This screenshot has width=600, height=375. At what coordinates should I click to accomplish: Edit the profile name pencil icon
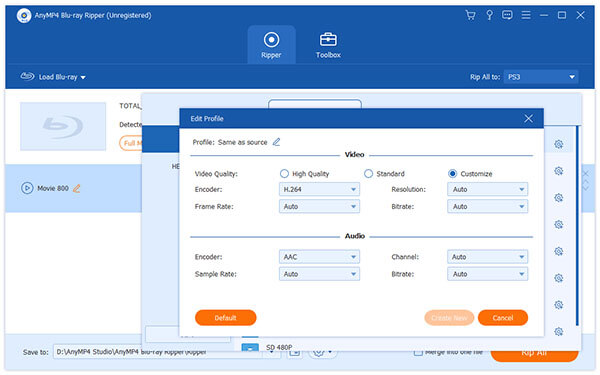pos(276,142)
